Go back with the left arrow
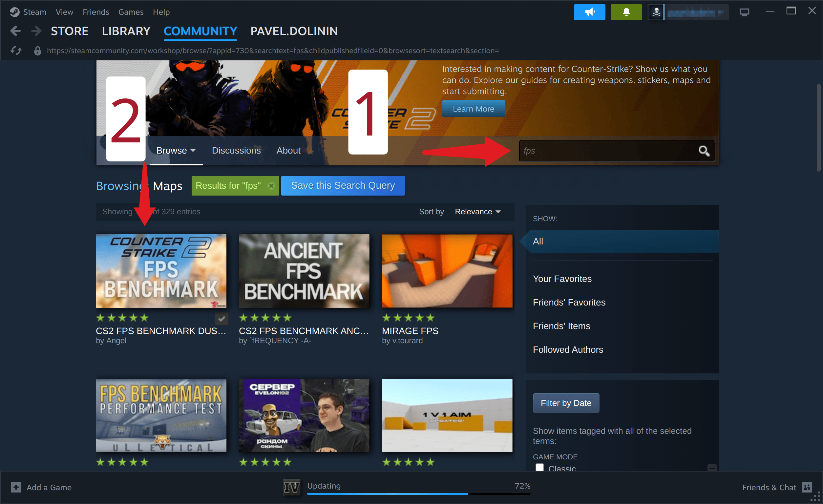 (x=15, y=31)
